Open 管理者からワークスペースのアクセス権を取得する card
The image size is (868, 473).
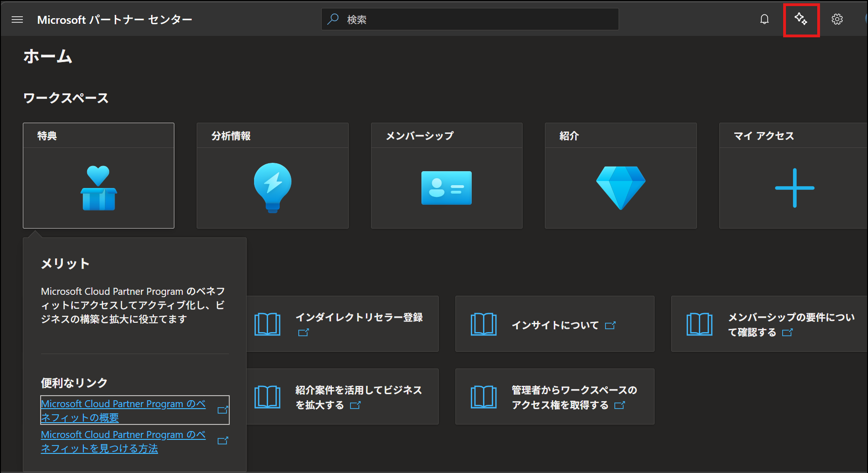[555, 397]
